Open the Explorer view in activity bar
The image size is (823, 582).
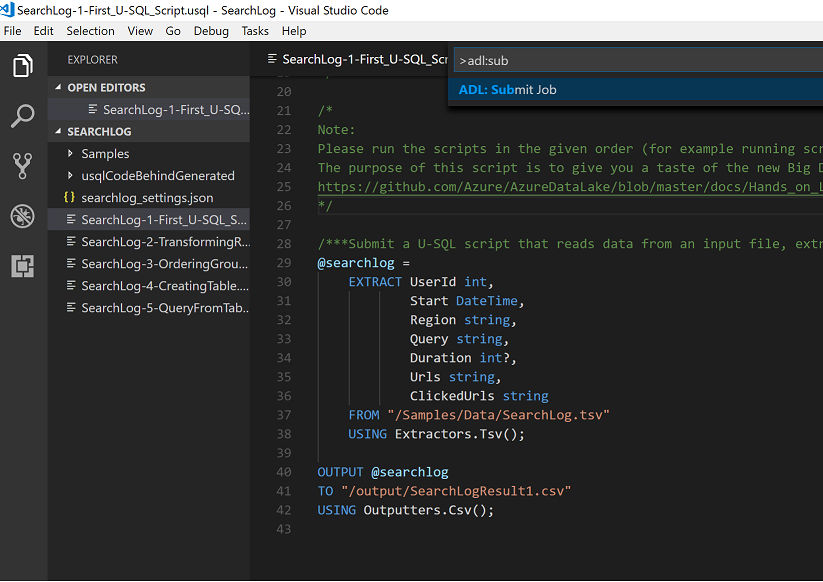(22, 67)
